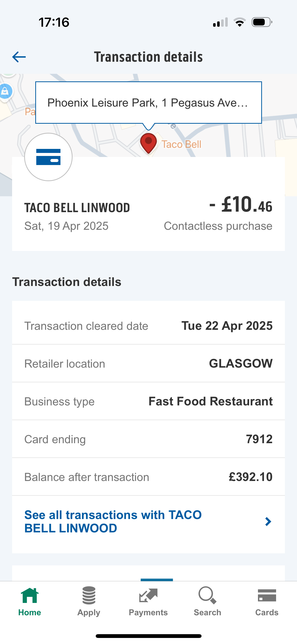
Task: Tap the Taco Bell map label
Action: point(181,144)
